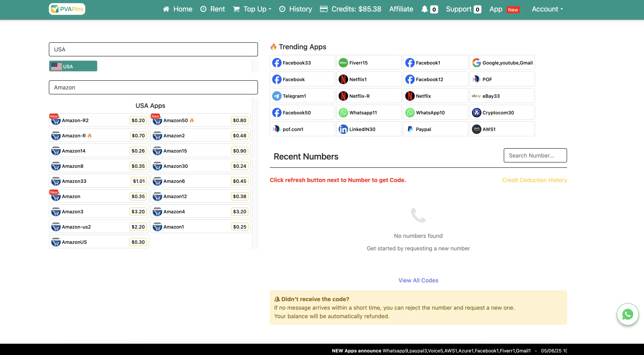Select the Whatsapp11 trending app

tap(369, 112)
